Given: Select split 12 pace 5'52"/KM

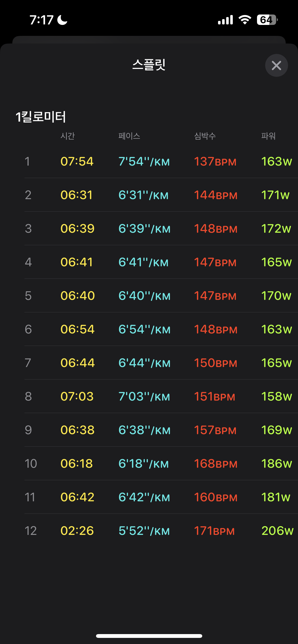Looking at the screenshot, I should point(144,531).
